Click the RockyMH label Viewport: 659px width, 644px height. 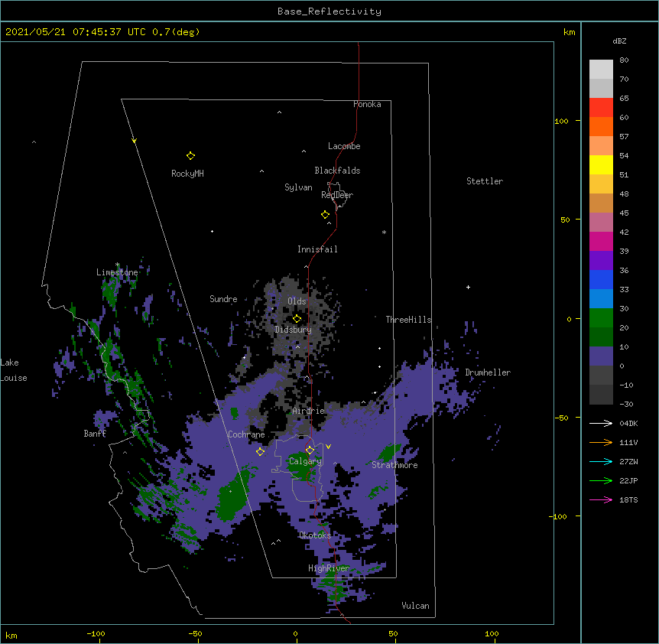pyautogui.click(x=187, y=174)
